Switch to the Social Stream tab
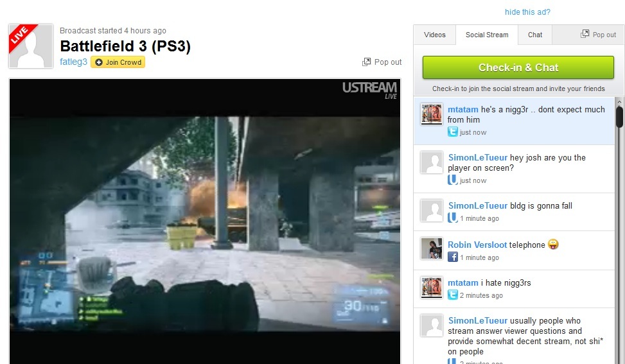Image resolution: width=625 pixels, height=364 pixels. tap(487, 35)
